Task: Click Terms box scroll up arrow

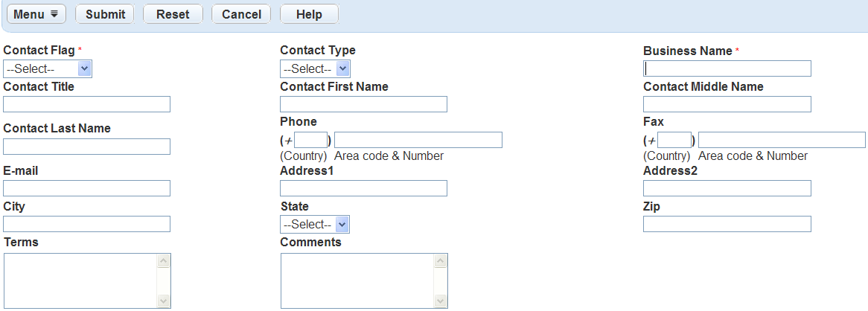Action: coord(164,261)
